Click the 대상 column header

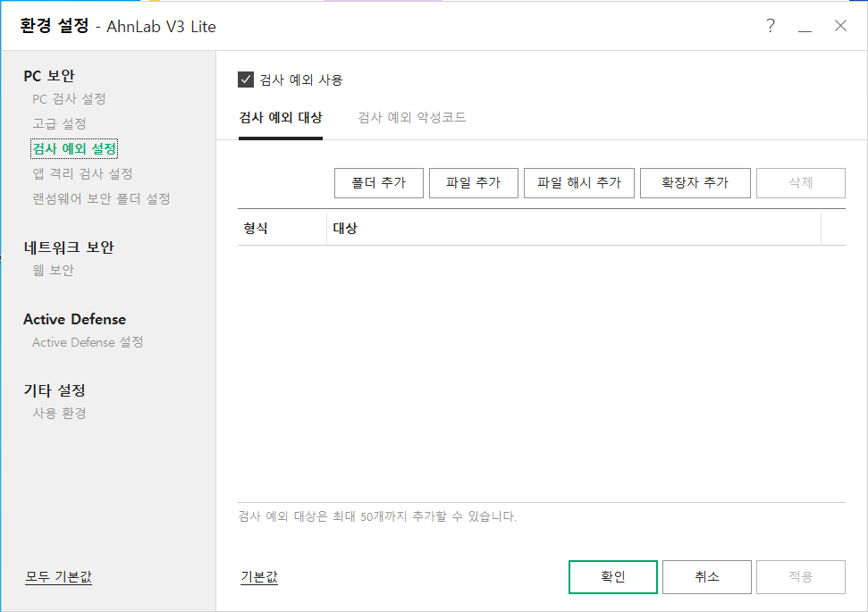(x=574, y=228)
